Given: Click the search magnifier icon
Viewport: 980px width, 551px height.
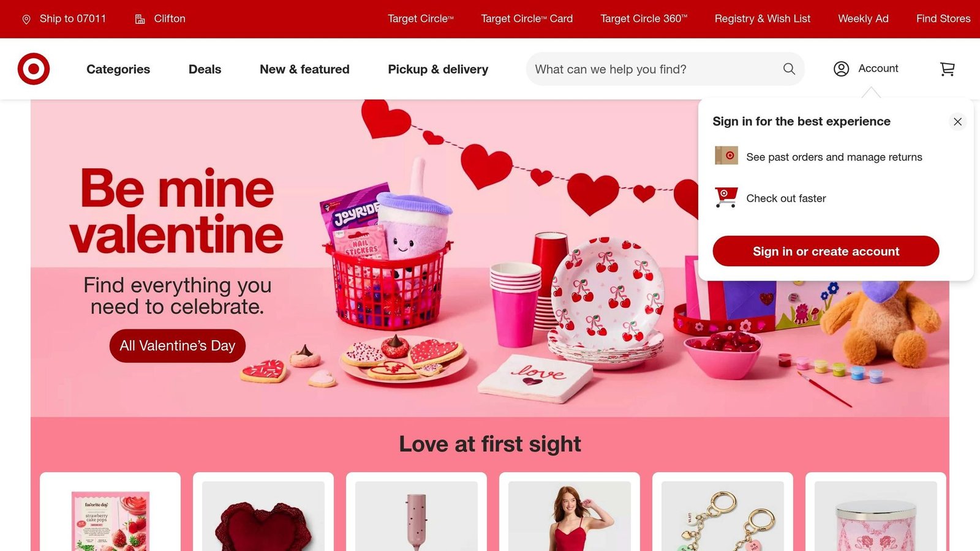Looking at the screenshot, I should tap(789, 69).
